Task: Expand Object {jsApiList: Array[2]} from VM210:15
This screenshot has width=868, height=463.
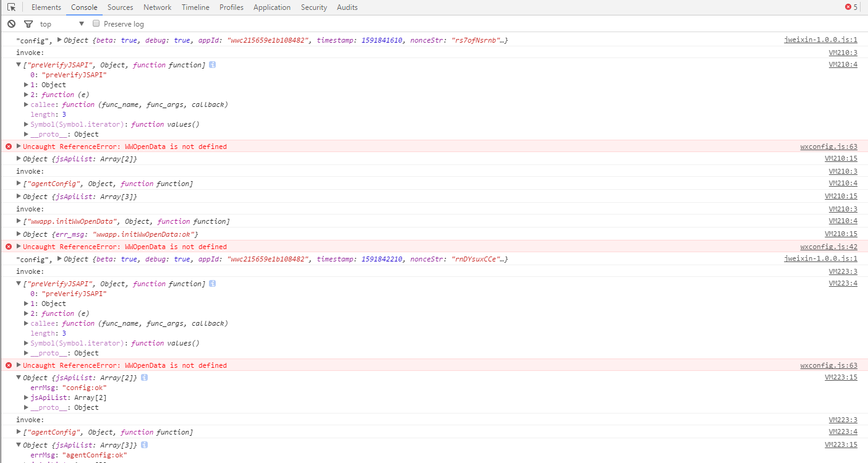Action: [x=19, y=159]
